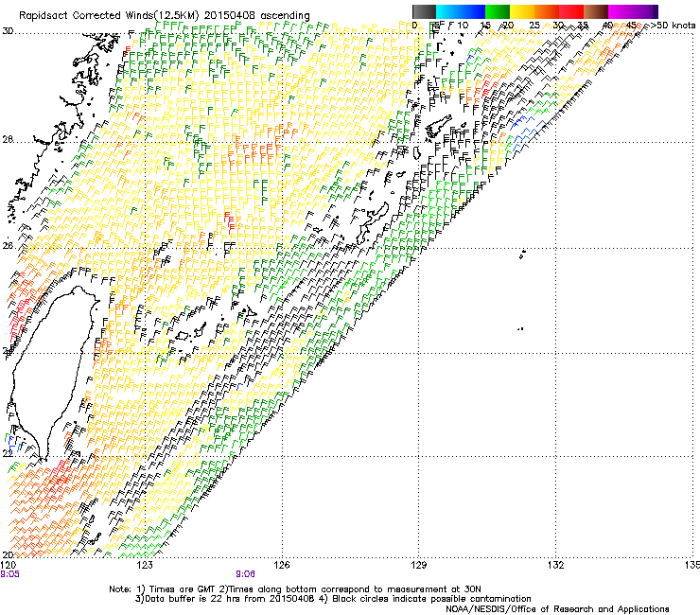The image size is (700, 615).
Task: Click the '10' label under the legend
Action: [463, 26]
